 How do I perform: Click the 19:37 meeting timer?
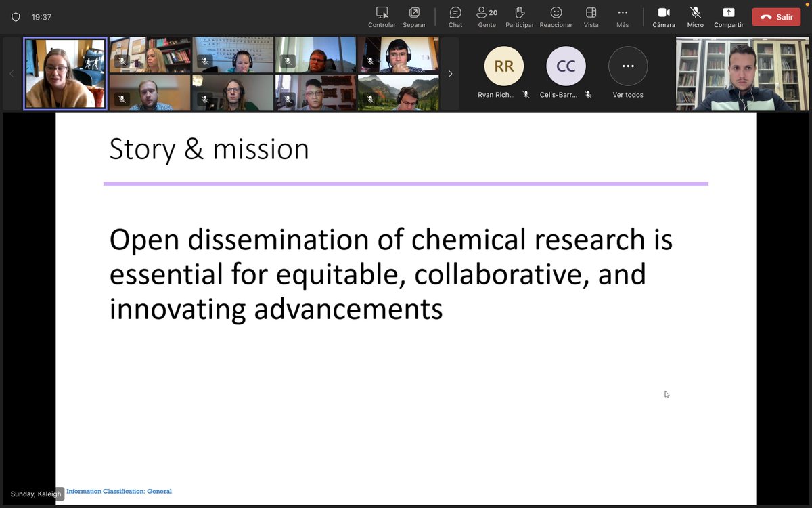point(41,17)
